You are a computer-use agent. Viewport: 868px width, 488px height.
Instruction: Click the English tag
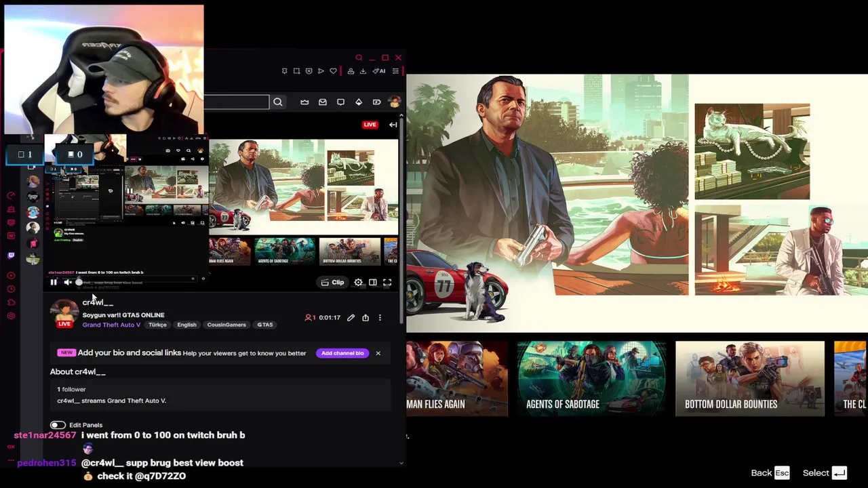(x=186, y=325)
